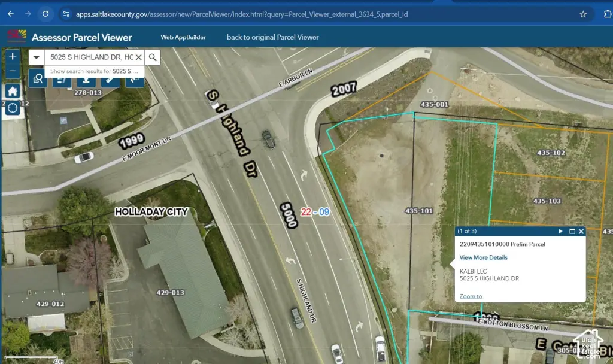The width and height of the screenshot is (613, 364).
Task: Click the 'KALBI LLC' owner name
Action: pos(474,271)
